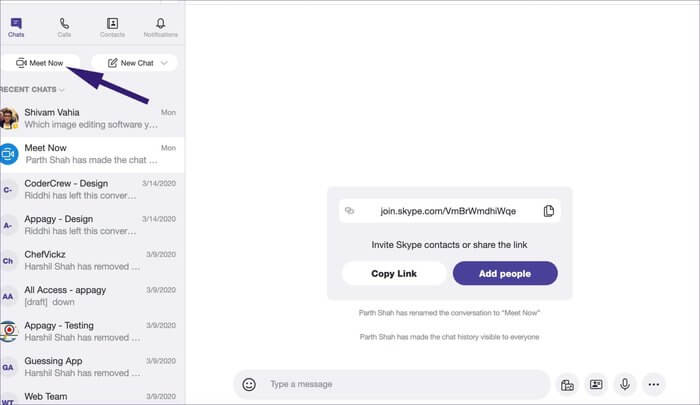Open the Notifications bell icon

[160, 23]
